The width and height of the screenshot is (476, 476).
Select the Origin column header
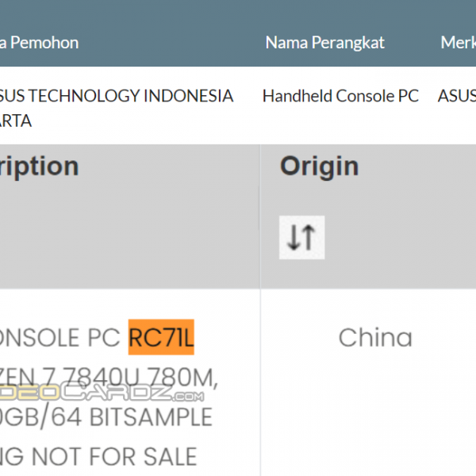tap(319, 166)
